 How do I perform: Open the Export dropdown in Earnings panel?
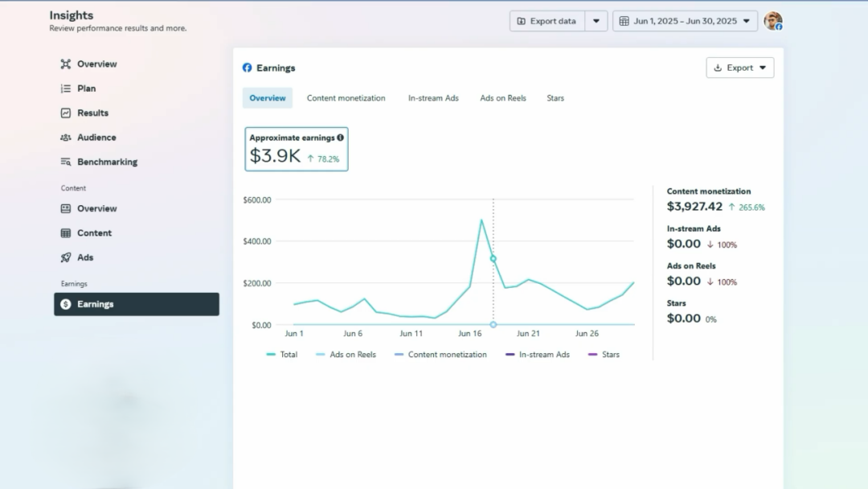(739, 68)
